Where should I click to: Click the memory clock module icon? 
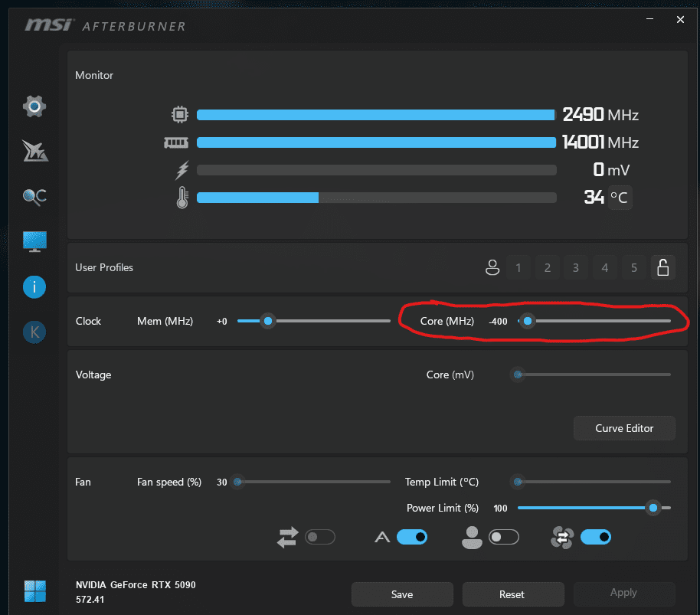click(176, 142)
